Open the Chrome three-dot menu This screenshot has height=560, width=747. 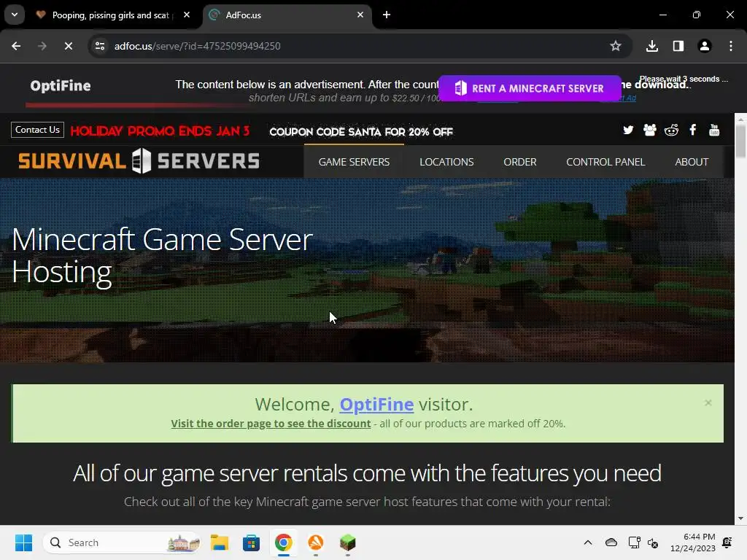(730, 46)
